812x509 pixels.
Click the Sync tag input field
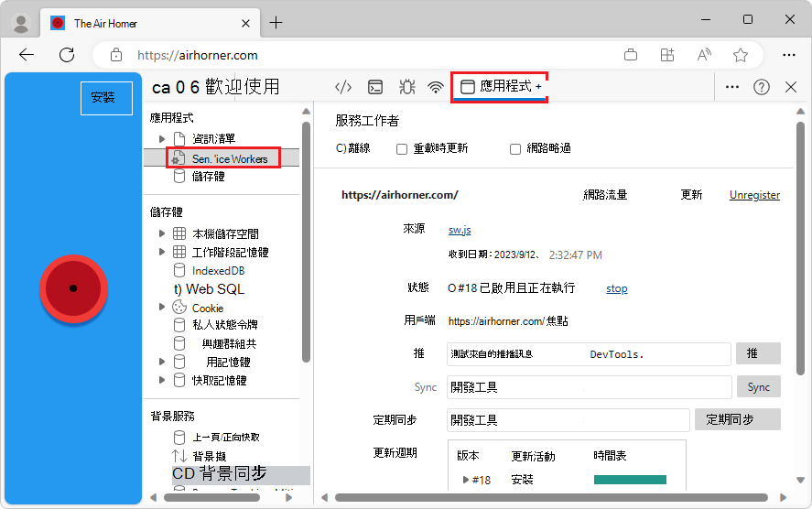pyautogui.click(x=590, y=387)
